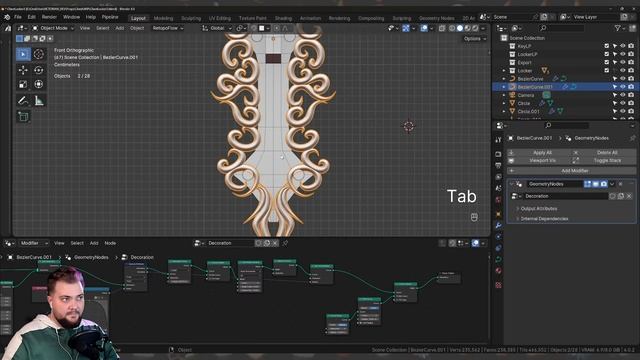Click the mouse icon under the Tab overlay
The height and width of the screenshot is (360, 640).
tap(474, 217)
